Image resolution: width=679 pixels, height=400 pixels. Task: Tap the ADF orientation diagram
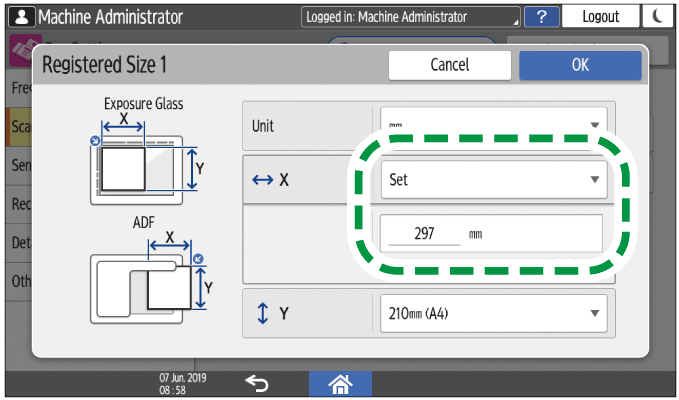point(145,275)
